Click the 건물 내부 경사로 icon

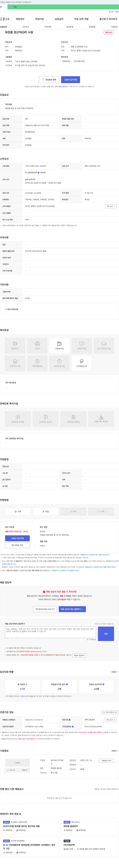click(x=101, y=419)
